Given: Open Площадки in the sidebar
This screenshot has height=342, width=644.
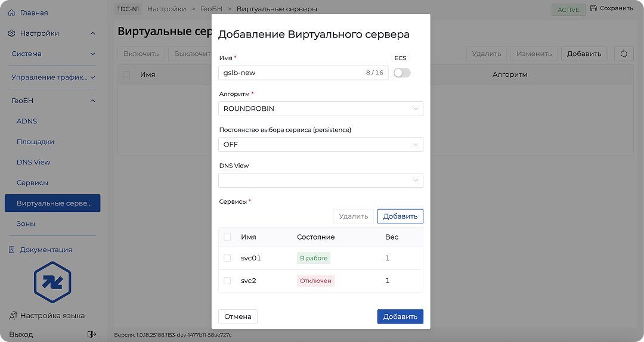Looking at the screenshot, I should point(35,142).
